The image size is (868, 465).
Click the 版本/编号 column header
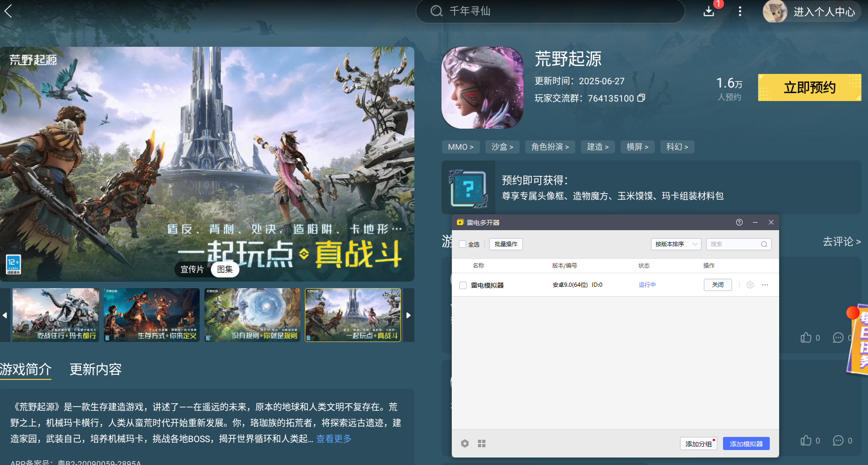click(564, 266)
